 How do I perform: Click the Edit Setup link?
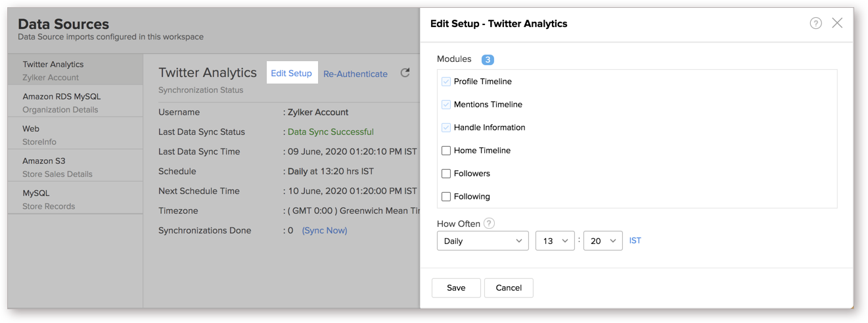coord(291,73)
